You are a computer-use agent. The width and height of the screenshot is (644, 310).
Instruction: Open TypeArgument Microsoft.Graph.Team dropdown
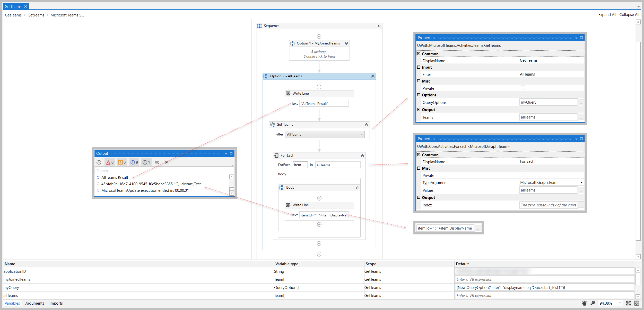point(581,183)
